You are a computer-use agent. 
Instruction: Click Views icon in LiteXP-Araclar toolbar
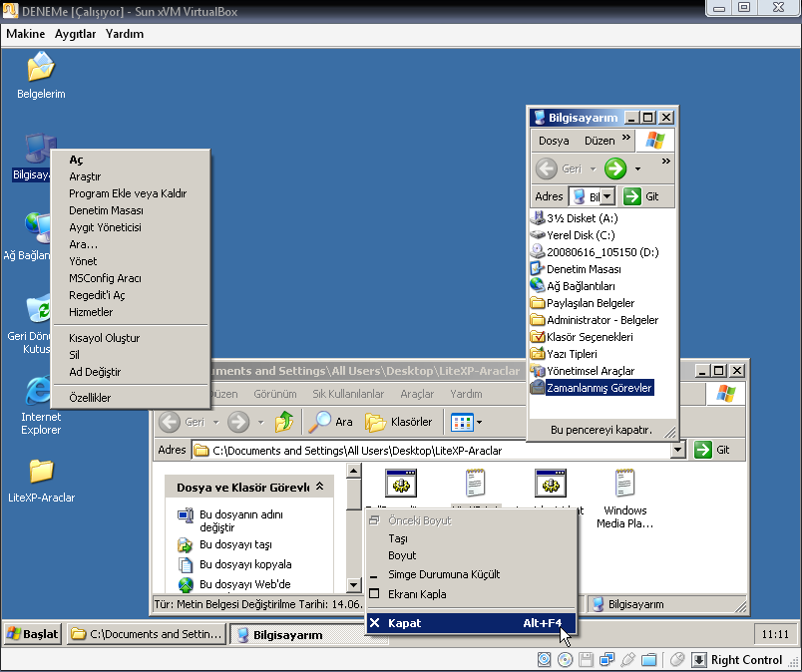click(x=462, y=422)
